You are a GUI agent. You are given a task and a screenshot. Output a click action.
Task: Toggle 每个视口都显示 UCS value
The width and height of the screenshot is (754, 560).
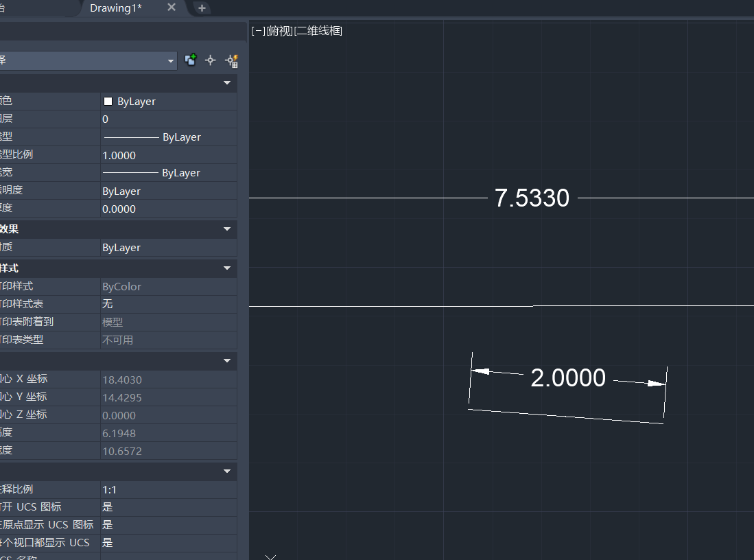click(x=168, y=543)
